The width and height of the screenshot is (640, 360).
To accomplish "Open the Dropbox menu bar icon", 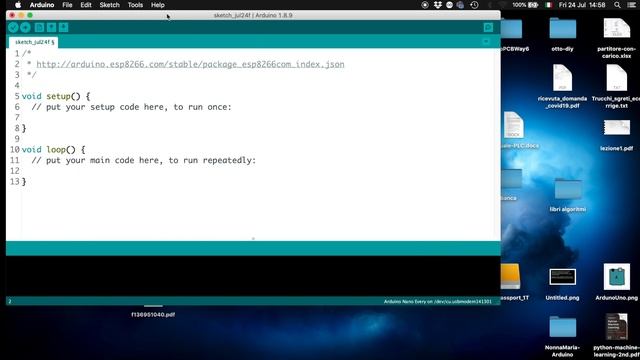I will (438, 5).
